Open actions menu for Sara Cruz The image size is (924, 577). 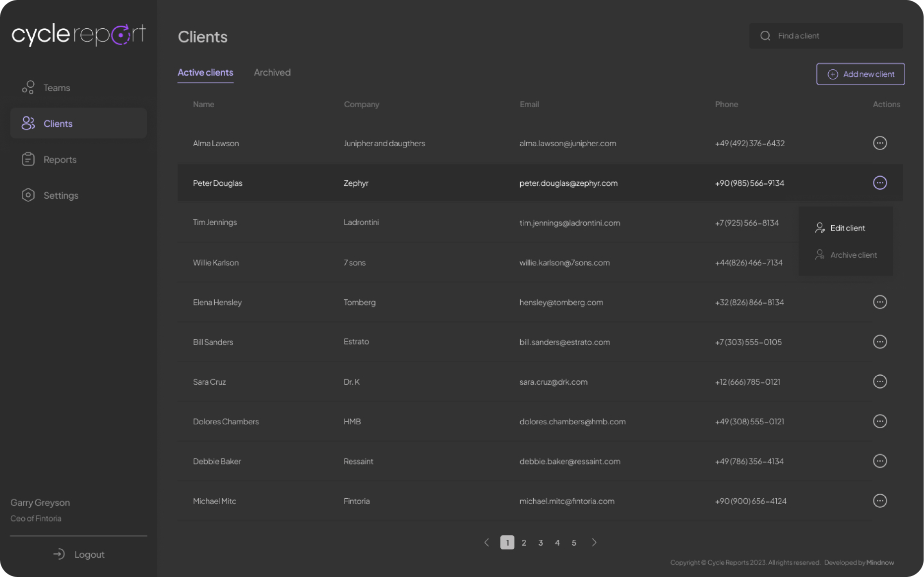879,381
